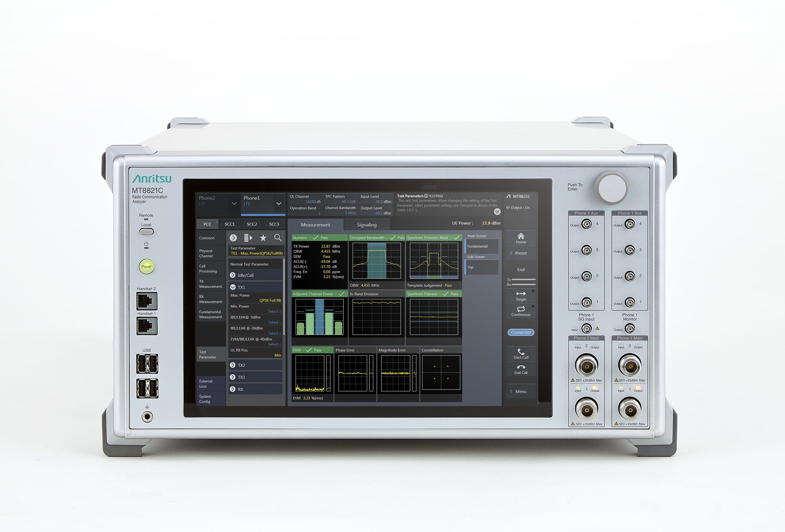The image size is (785, 532).
Task: Open the Adjacent Channel Power chart
Action: (319, 317)
